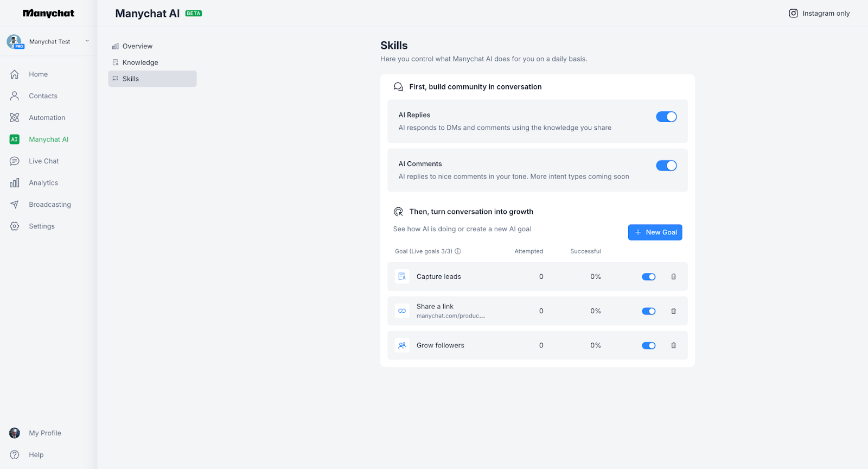Switch to the Overview tab
868x469 pixels.
[x=137, y=46]
